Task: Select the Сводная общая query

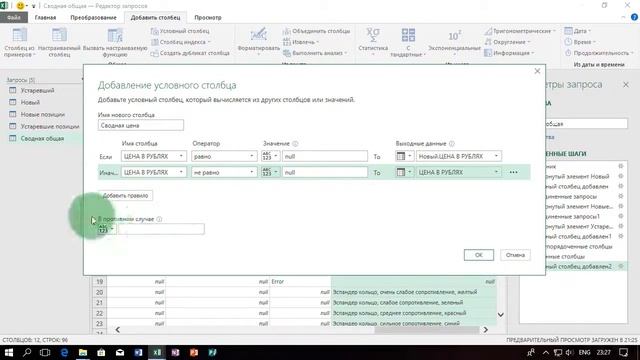Action: pos(42,138)
